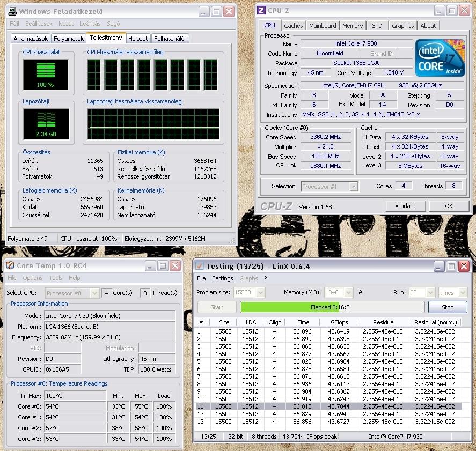Switch to the Caches tab in CPU-Z
476x451 pixels.
[x=293, y=26]
